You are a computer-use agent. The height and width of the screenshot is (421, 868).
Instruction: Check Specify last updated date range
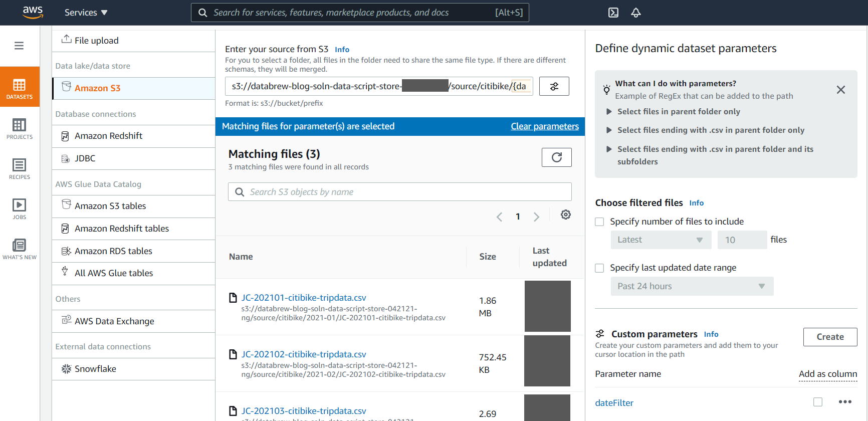599,268
